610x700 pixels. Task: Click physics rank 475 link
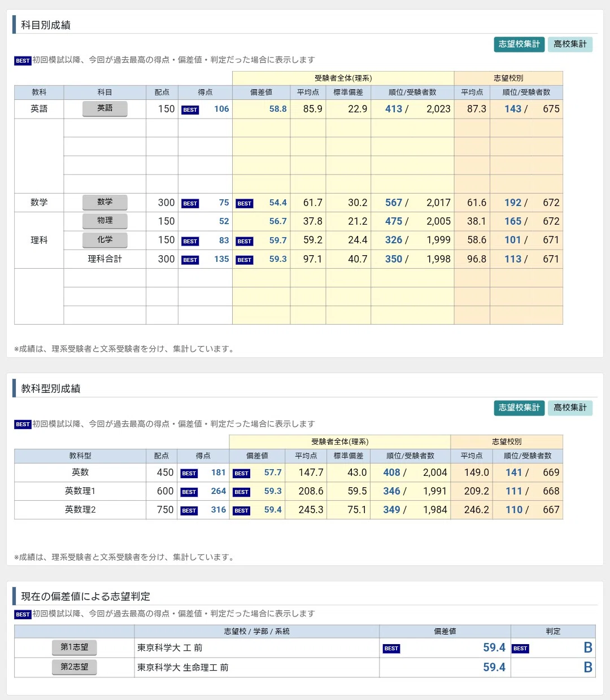[394, 221]
